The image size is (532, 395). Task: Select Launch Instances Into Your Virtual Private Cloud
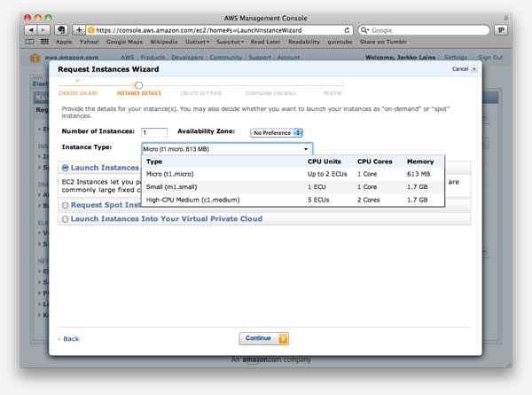(66, 218)
